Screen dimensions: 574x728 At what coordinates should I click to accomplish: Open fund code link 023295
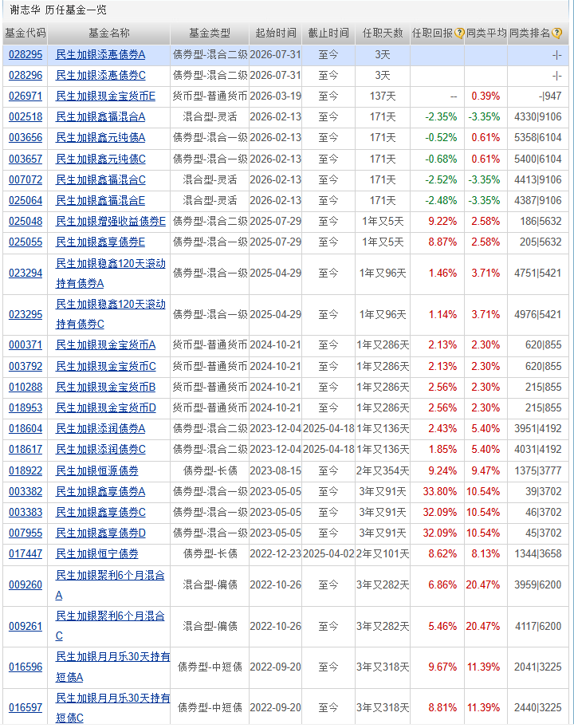26,314
